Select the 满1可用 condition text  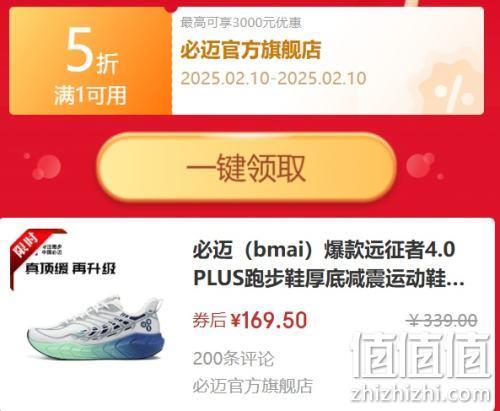click(90, 95)
